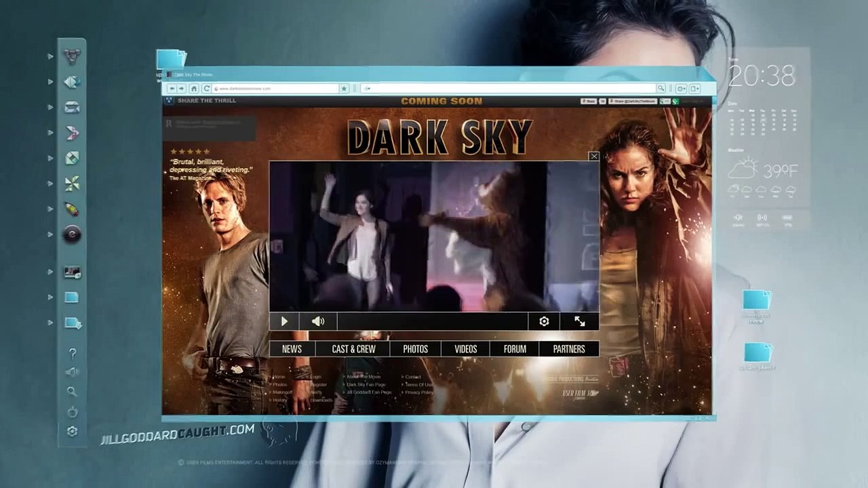Open the first dock application icon
Viewport: 868px width, 488px height.
point(72,56)
